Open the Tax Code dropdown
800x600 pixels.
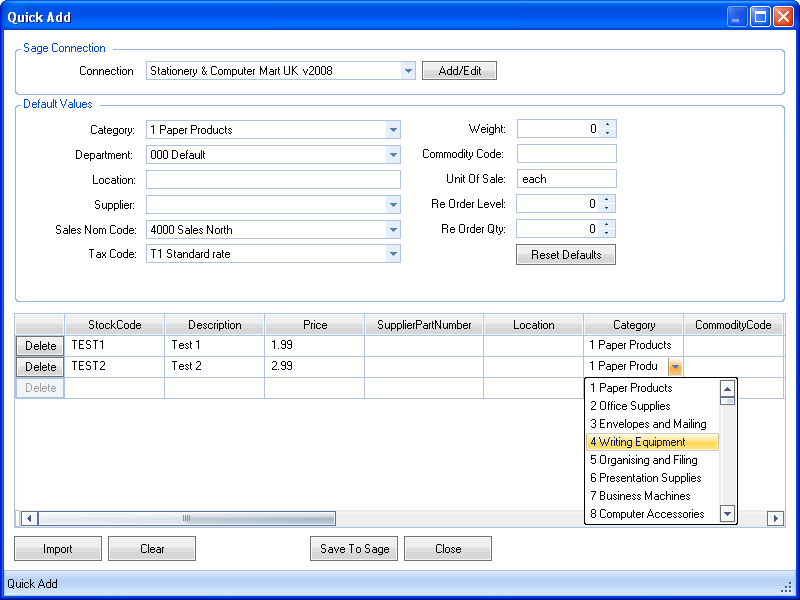[x=393, y=254]
